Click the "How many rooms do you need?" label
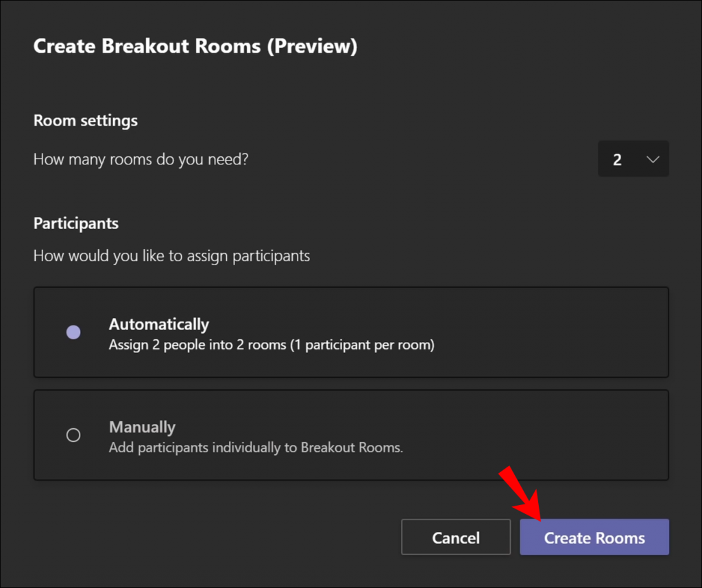 pos(140,159)
